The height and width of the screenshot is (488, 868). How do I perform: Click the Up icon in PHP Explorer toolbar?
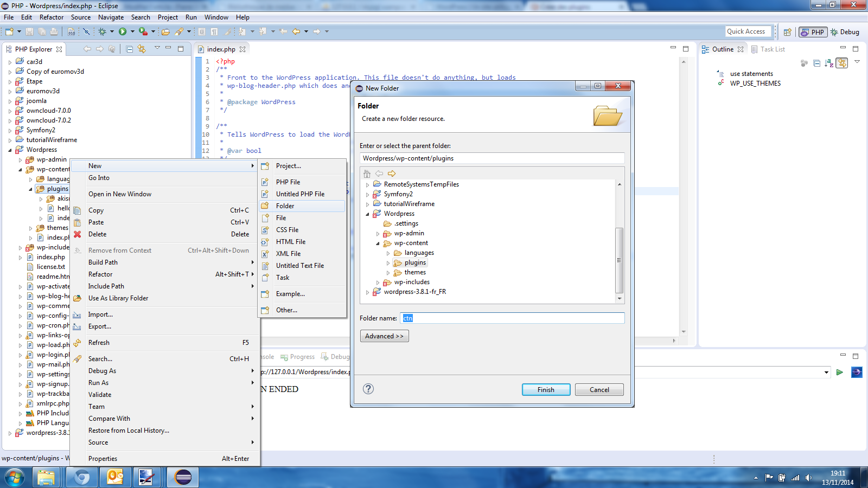coord(112,49)
